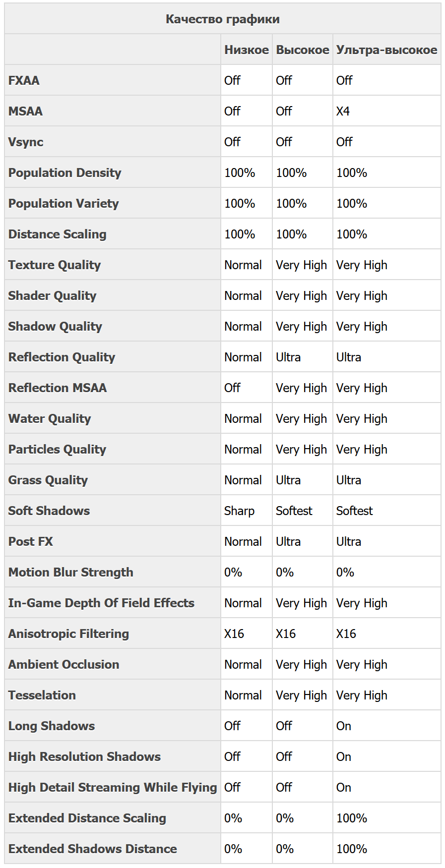Click the Motion Blur Strength row label
The height and width of the screenshot is (868, 445).
pyautogui.click(x=70, y=572)
